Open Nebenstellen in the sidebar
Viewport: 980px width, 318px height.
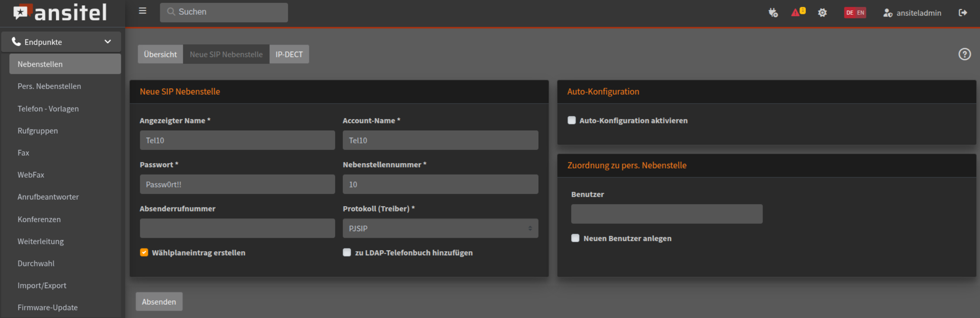click(x=65, y=64)
